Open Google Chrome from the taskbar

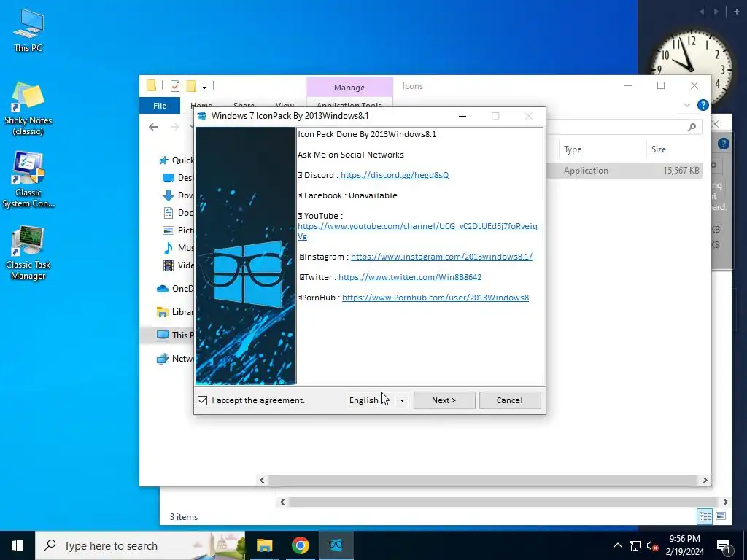pyautogui.click(x=300, y=545)
